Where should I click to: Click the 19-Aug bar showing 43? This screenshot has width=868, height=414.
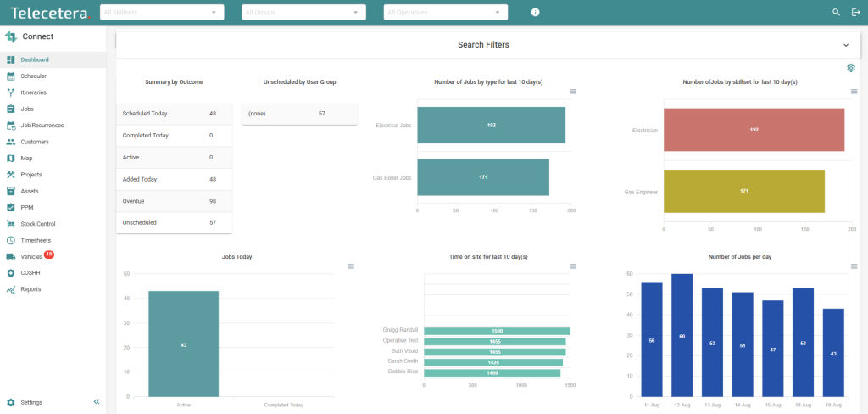pos(833,352)
